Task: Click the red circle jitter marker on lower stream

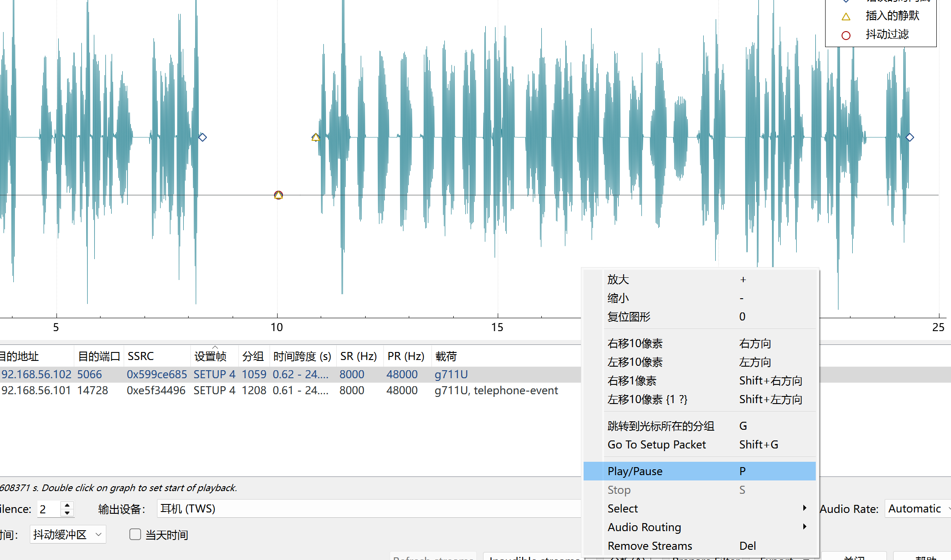Action: (x=278, y=195)
